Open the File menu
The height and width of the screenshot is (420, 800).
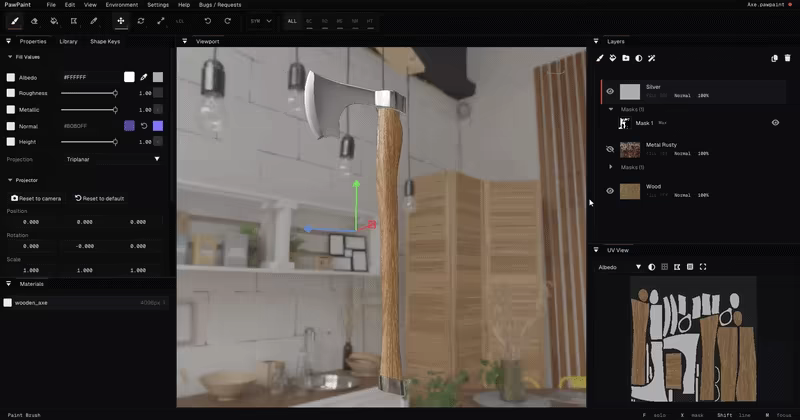coord(51,5)
